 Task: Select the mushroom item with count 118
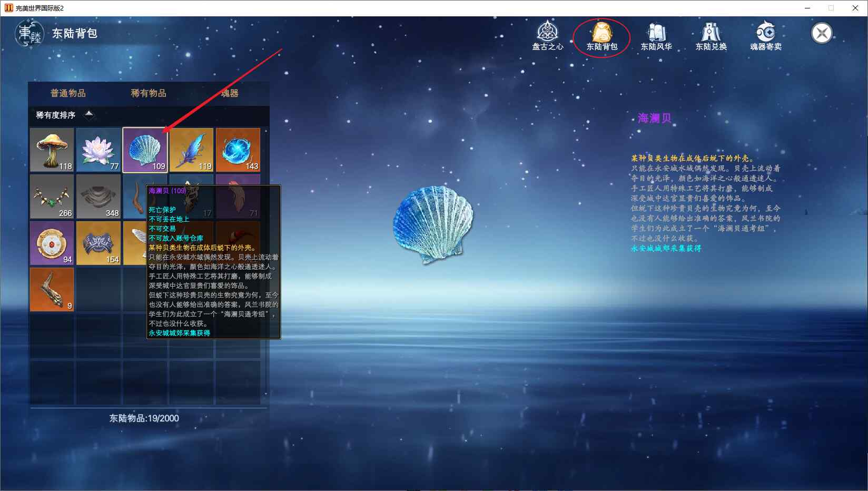52,150
